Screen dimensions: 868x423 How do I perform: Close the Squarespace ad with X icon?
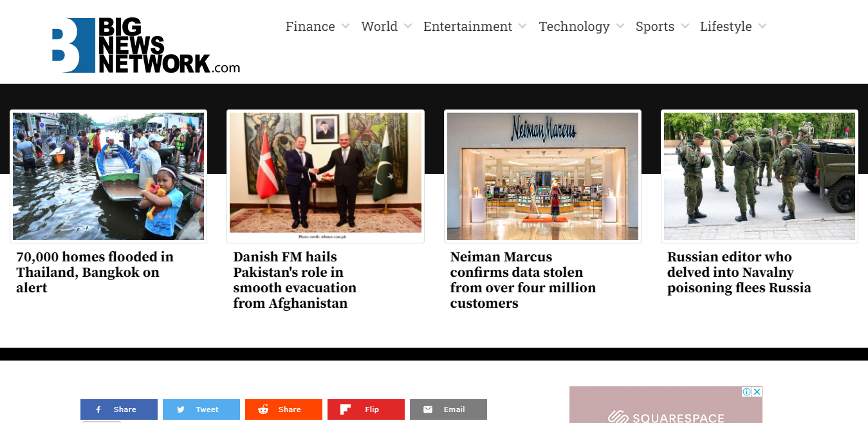coord(757,391)
